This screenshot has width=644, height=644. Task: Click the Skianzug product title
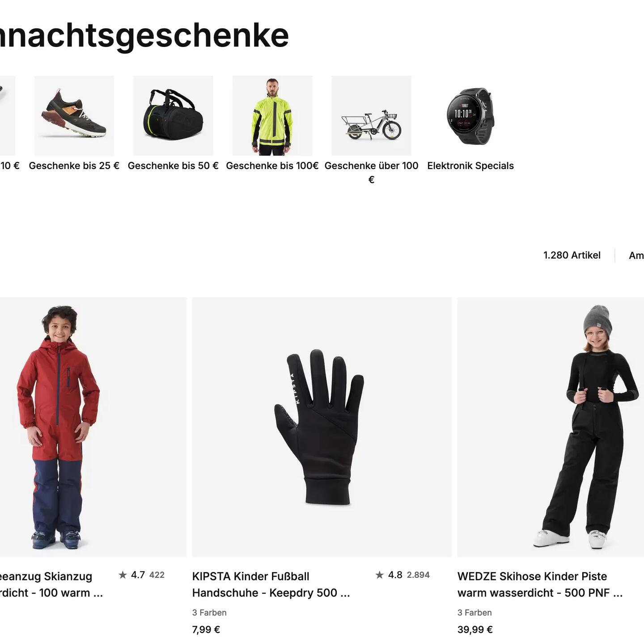point(51,585)
